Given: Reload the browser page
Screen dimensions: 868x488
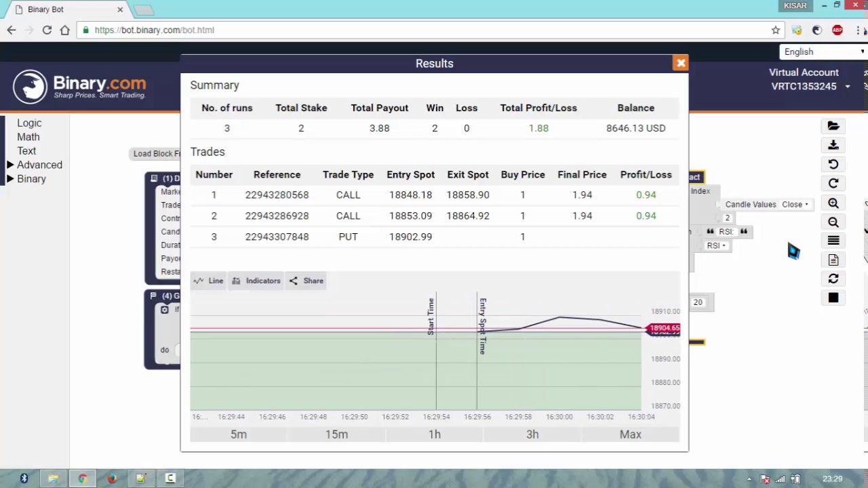Looking at the screenshot, I should tap(47, 30).
